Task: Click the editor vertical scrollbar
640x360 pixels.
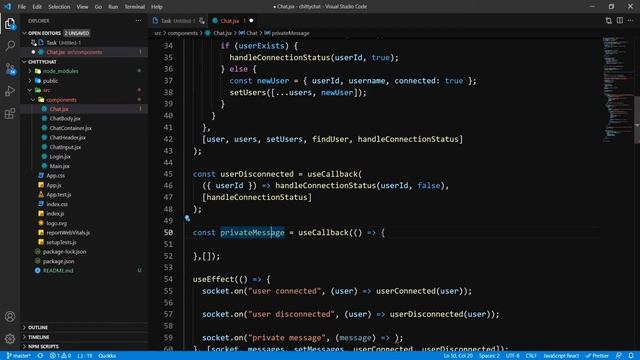Action: (637, 120)
